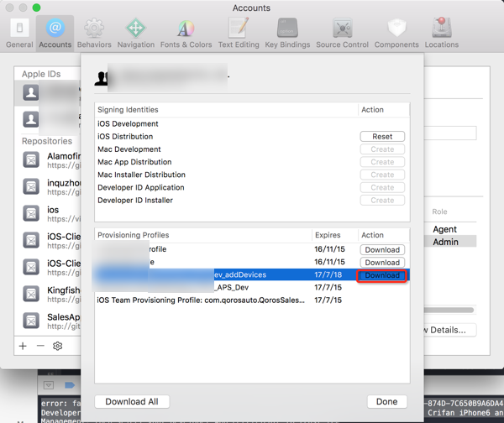Open Fonts & Colors preferences
This screenshot has height=423, width=504.
coord(186,34)
